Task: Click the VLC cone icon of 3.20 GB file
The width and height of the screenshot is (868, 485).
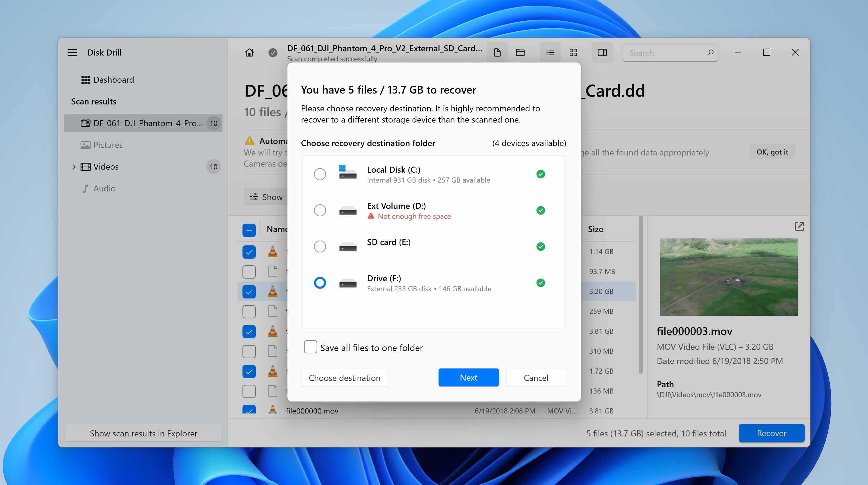Action: pos(272,292)
